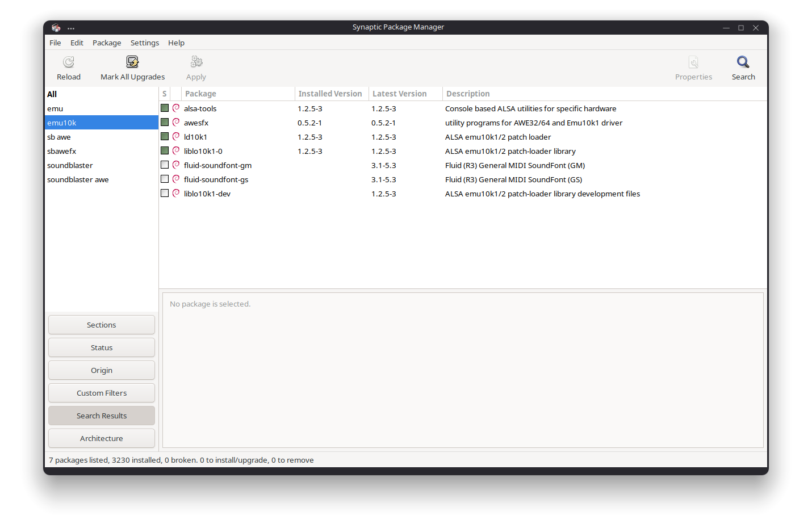The width and height of the screenshot is (812, 524).
Task: Mark the checkbox for fluid-soundfont-gm
Action: (x=165, y=165)
